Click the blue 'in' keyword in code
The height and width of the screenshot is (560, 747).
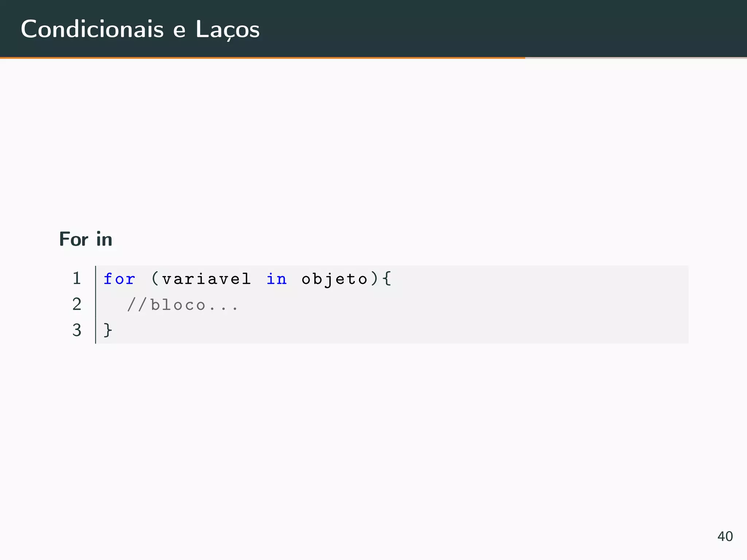coord(276,279)
